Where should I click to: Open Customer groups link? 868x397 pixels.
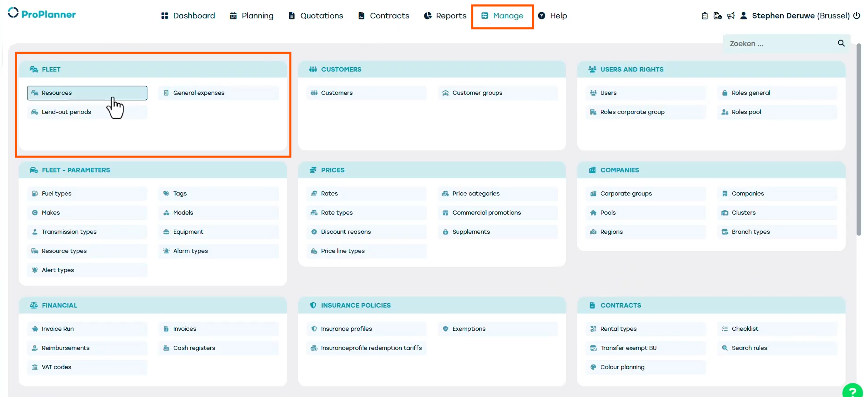point(477,93)
